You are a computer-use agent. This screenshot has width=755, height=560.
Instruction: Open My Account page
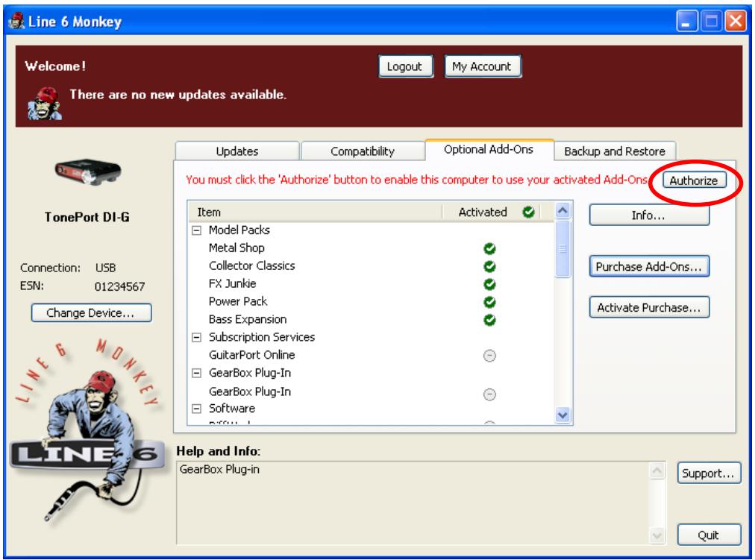point(482,66)
